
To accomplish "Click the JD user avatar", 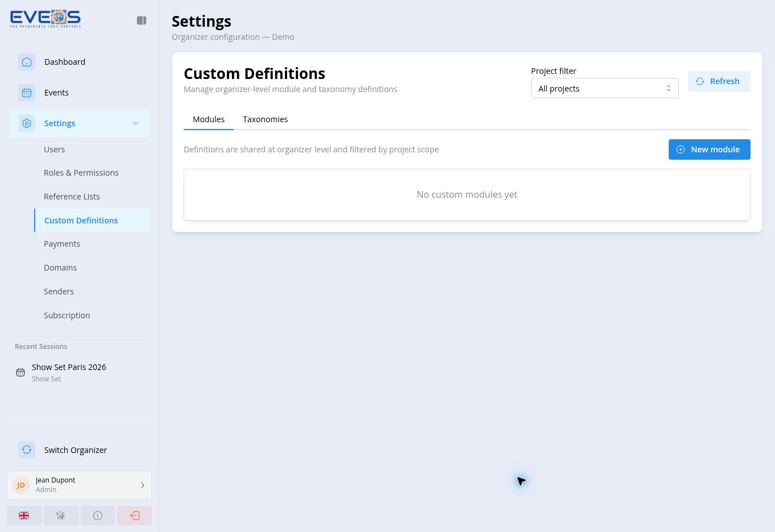I will click(x=21, y=485).
